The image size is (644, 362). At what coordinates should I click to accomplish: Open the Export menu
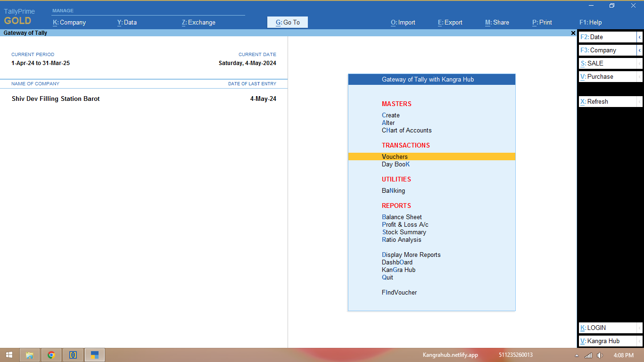tap(450, 22)
